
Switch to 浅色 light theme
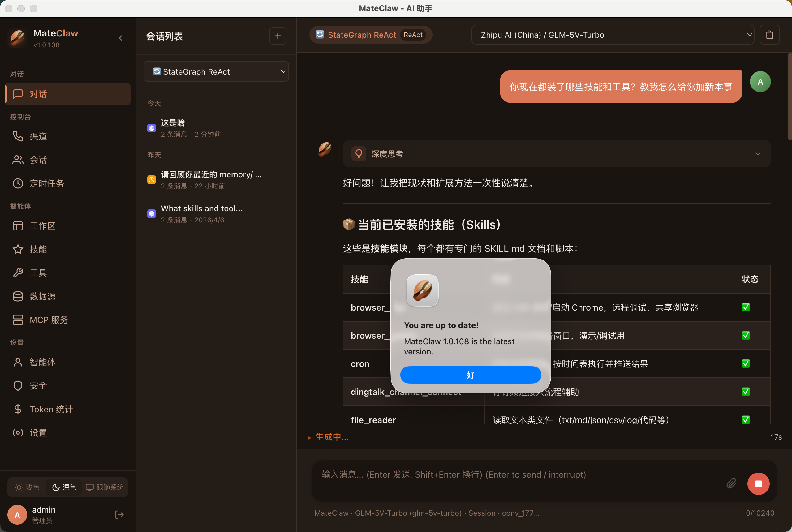click(28, 487)
